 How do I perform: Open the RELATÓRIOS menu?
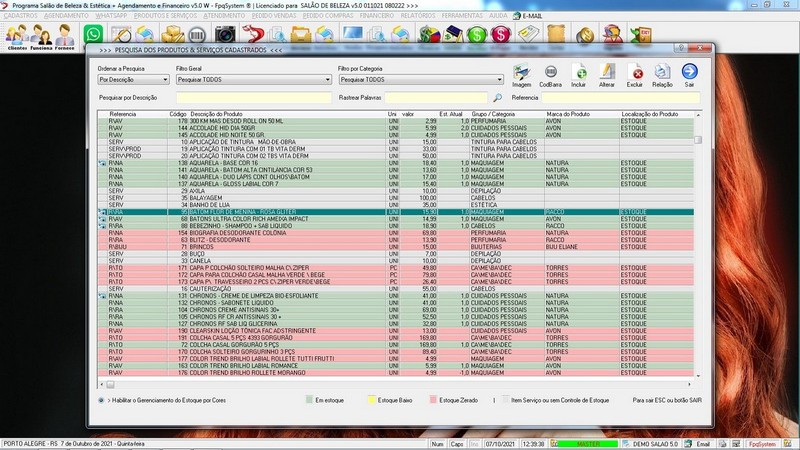(418, 16)
